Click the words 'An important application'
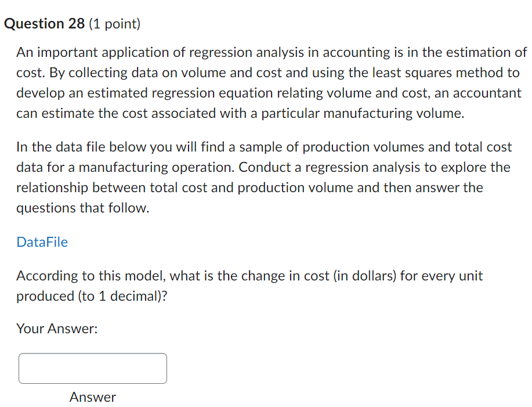Screen dimensions: 532x407 pos(93,53)
